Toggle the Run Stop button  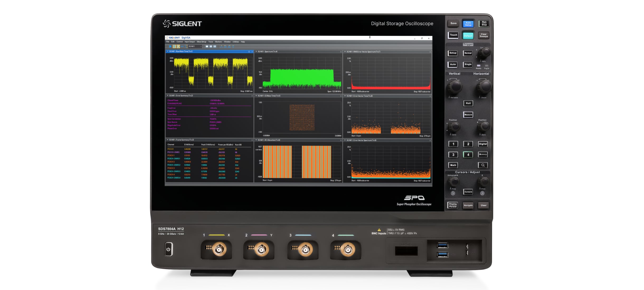tap(484, 23)
